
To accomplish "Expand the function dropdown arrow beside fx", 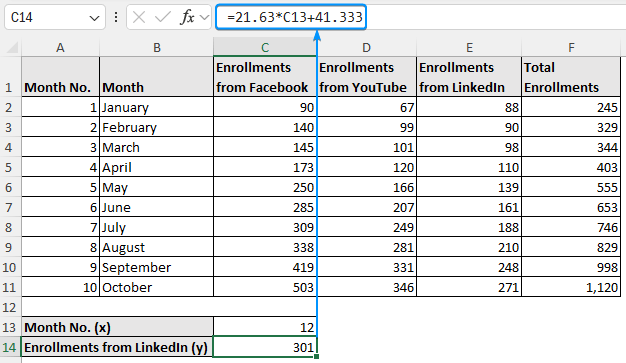I will pos(204,17).
